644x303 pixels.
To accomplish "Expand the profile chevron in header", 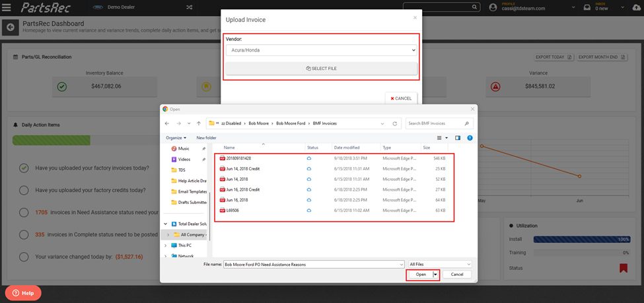I will coord(573,7).
